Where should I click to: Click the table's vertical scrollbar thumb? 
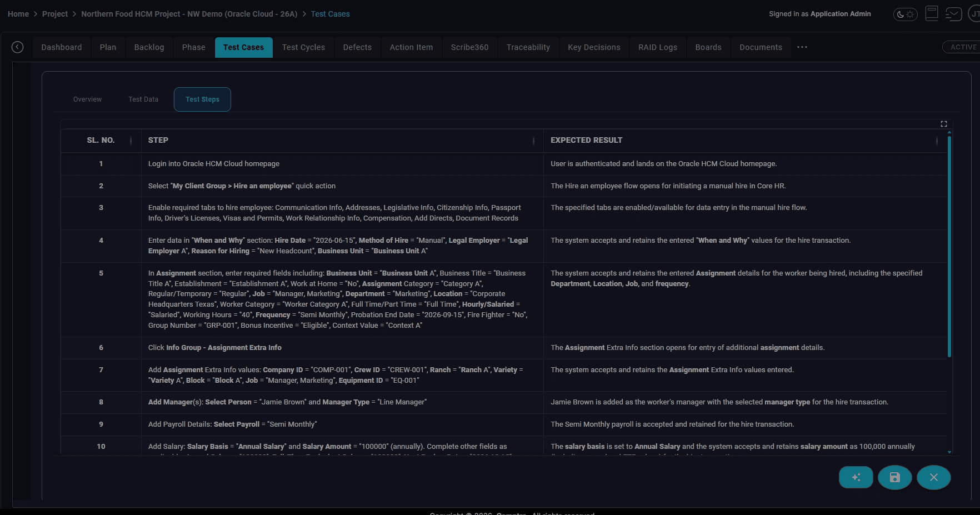(949, 246)
